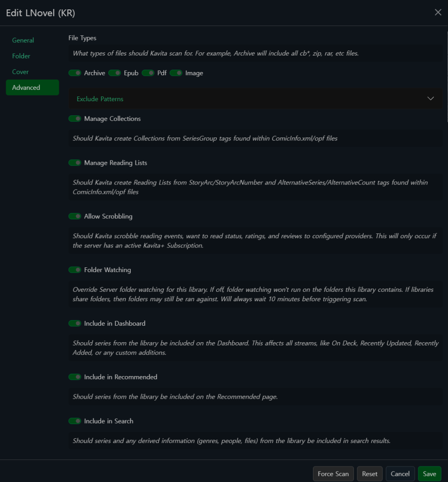
Task: Switch off Include in Recommended
Action: pyautogui.click(x=75, y=377)
